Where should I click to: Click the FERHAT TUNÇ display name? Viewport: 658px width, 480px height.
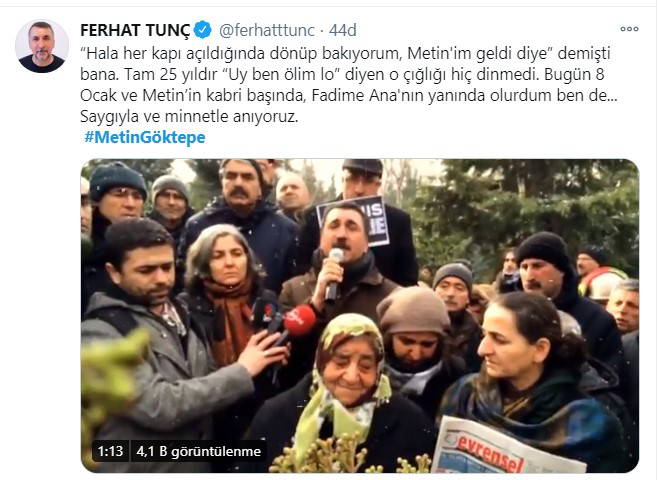pos(136,30)
